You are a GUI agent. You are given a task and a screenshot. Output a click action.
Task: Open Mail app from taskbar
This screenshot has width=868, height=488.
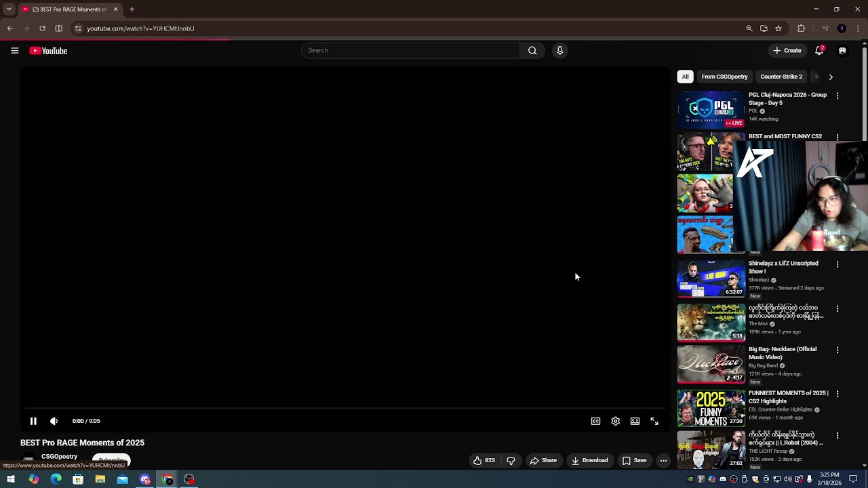coord(122,479)
